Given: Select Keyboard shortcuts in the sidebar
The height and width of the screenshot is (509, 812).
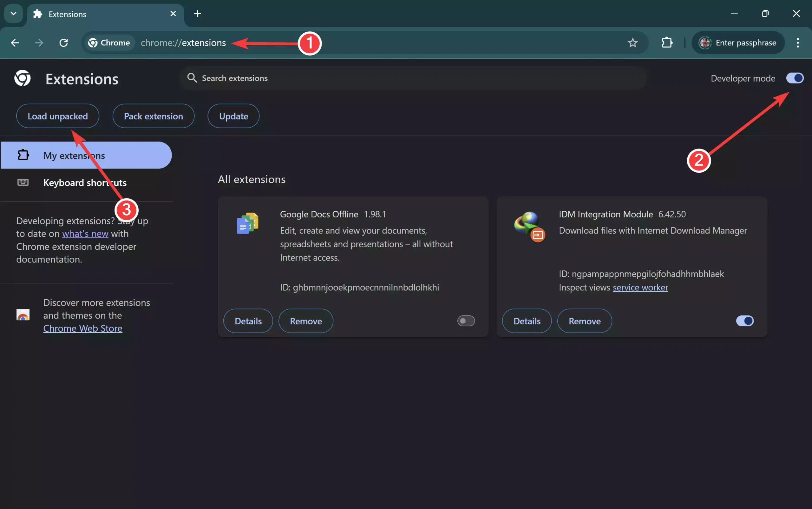Looking at the screenshot, I should pos(84,182).
